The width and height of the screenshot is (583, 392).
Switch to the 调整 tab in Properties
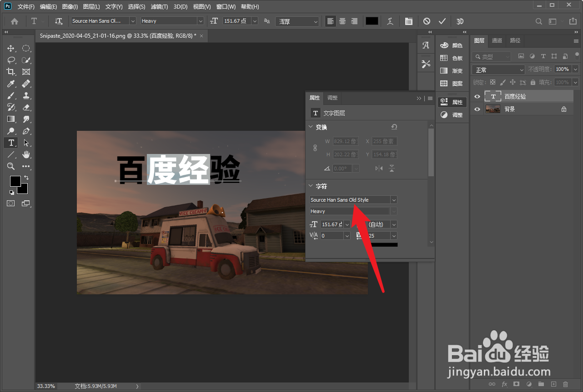(x=332, y=98)
